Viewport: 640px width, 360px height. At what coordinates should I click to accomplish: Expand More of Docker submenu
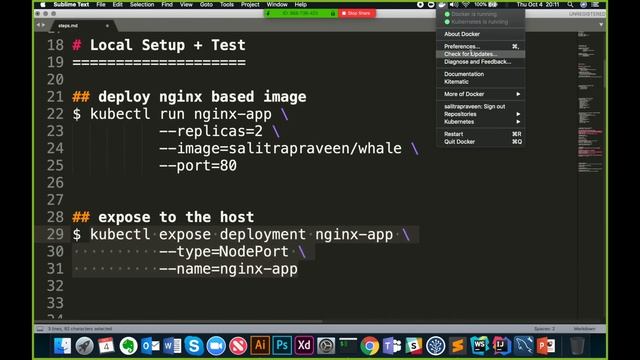coord(481,94)
